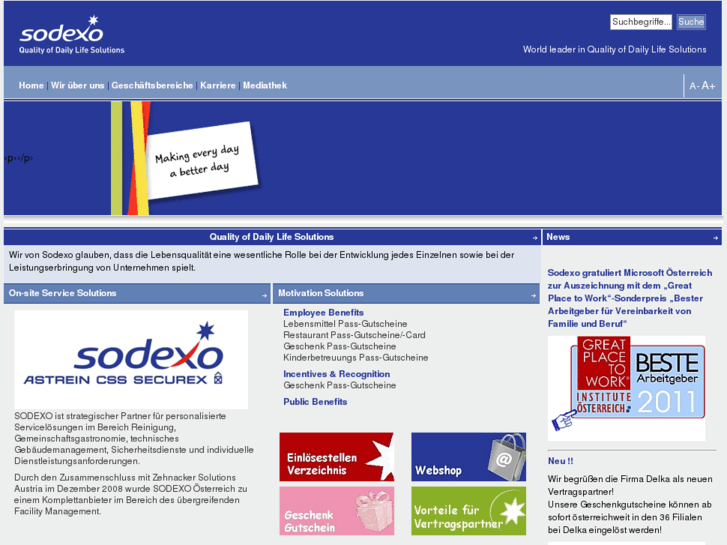This screenshot has width=727, height=545.
Task: Click paragraph starting 'Durch den Zusammenschluss mit Zehnacker'
Action: pos(131,494)
